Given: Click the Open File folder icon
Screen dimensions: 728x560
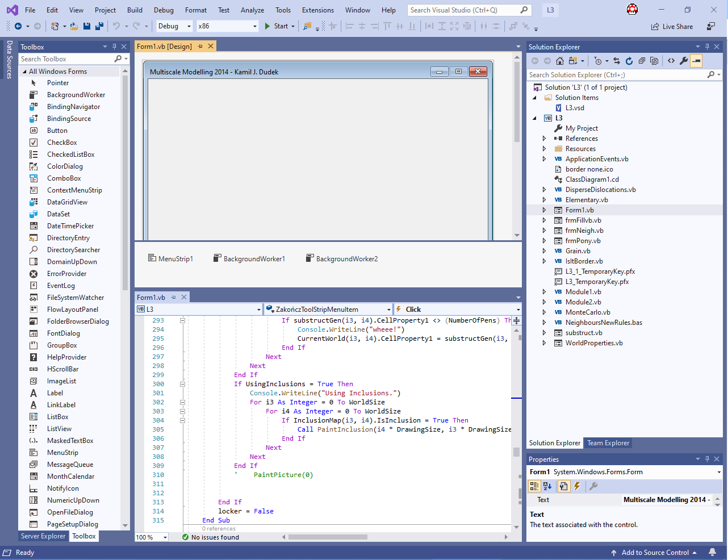Looking at the screenshot, I should [x=74, y=26].
